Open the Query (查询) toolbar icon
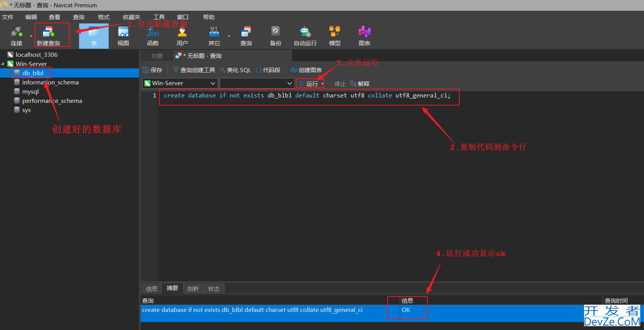Image resolution: width=644 pixels, height=330 pixels. pos(246,36)
